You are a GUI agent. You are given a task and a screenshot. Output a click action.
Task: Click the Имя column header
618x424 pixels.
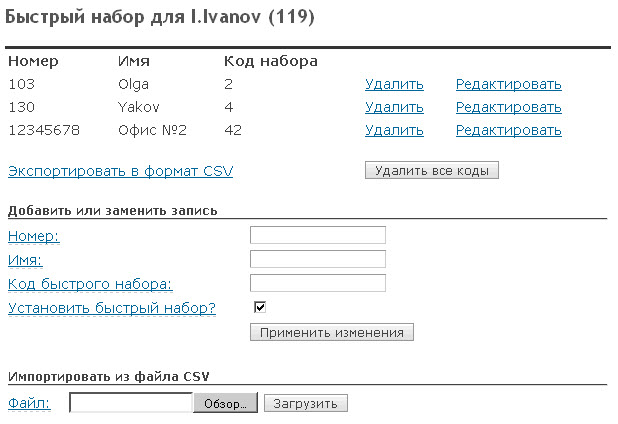[134, 61]
